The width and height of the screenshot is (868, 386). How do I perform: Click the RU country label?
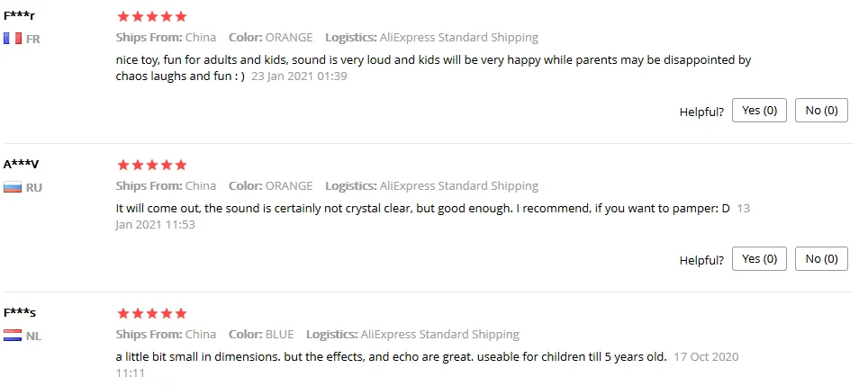pyautogui.click(x=34, y=188)
